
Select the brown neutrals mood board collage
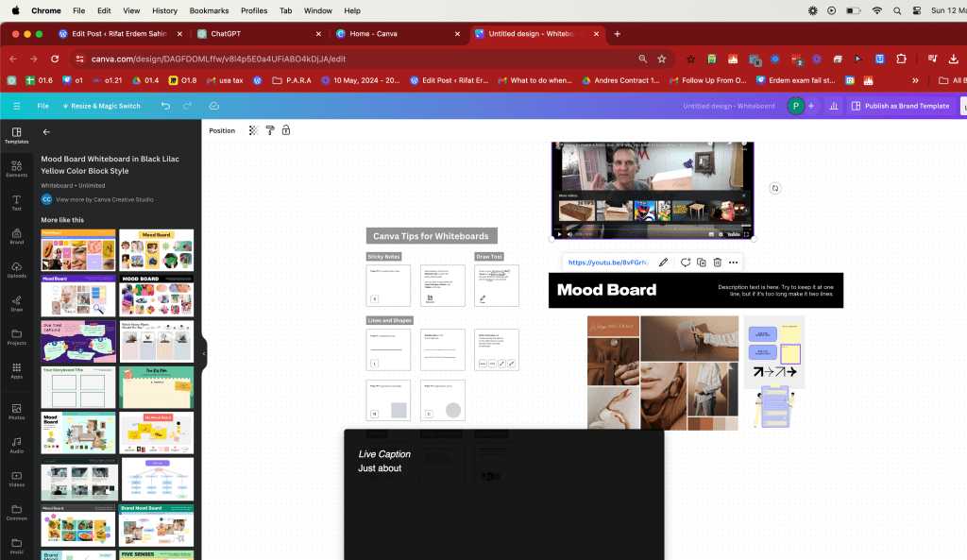point(662,373)
